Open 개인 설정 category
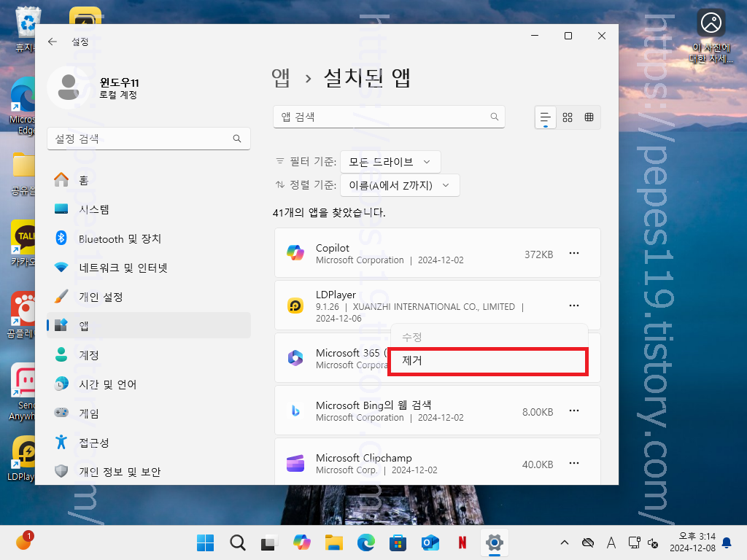 [149, 297]
